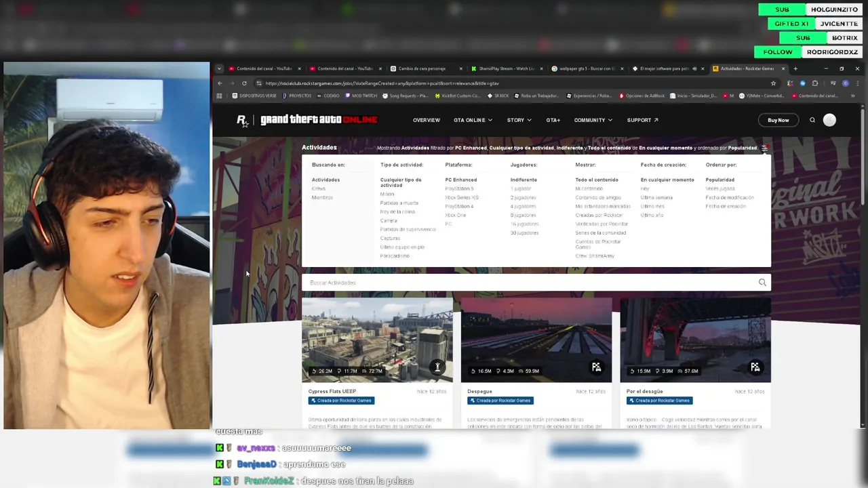Click the site info icon in address bar
The image size is (868, 488).
pyautogui.click(x=259, y=83)
